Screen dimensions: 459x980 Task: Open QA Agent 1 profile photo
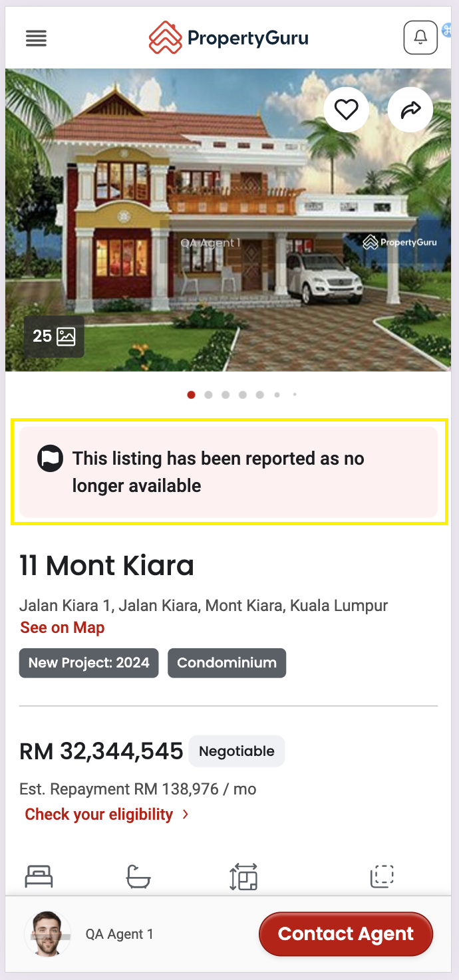coord(48,933)
